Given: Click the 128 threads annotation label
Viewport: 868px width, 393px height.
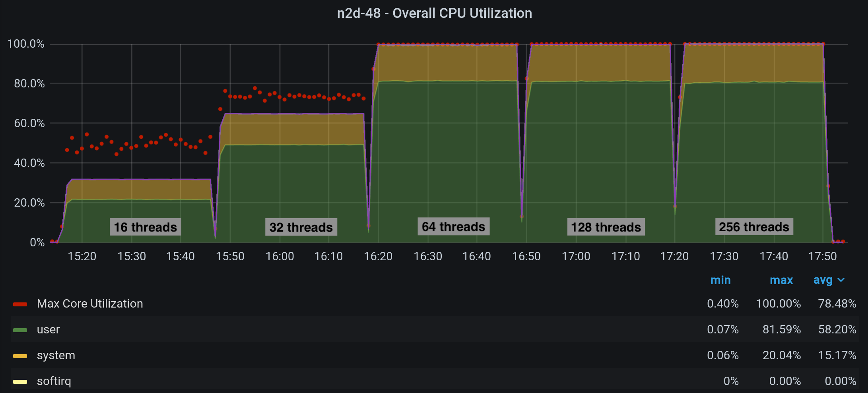Looking at the screenshot, I should pyautogui.click(x=606, y=227).
